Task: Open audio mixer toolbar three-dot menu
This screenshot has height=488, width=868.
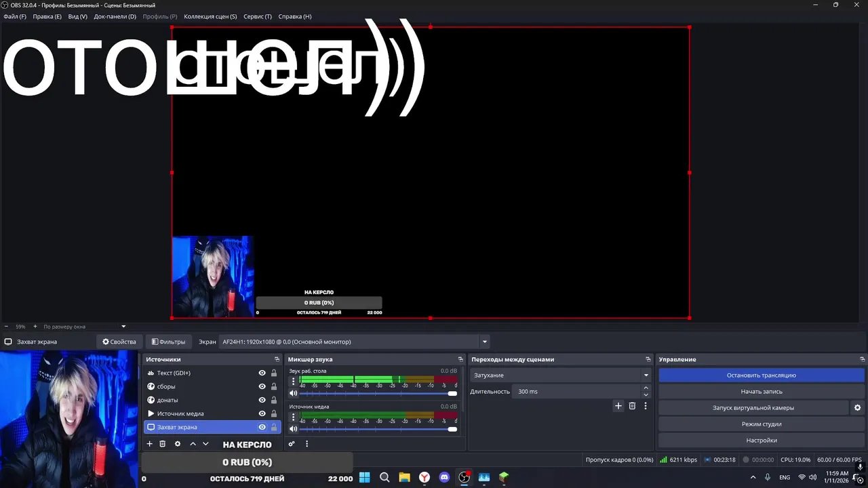Action: click(x=307, y=444)
